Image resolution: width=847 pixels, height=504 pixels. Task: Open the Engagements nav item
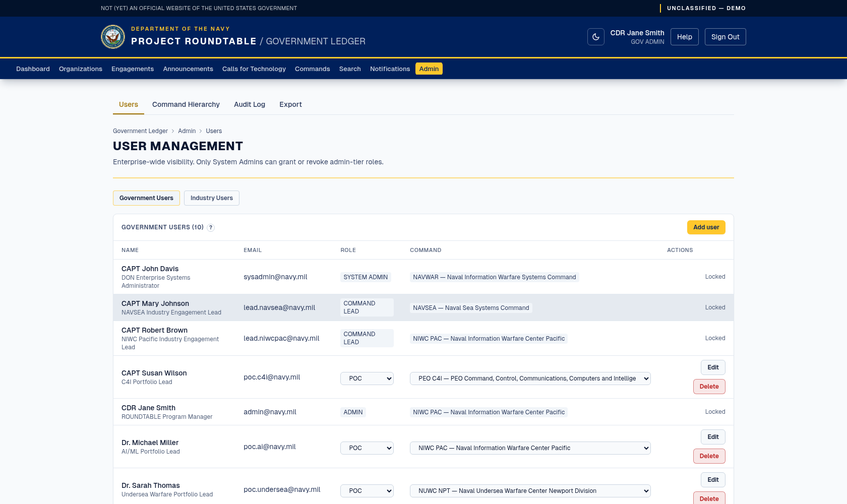tap(133, 69)
